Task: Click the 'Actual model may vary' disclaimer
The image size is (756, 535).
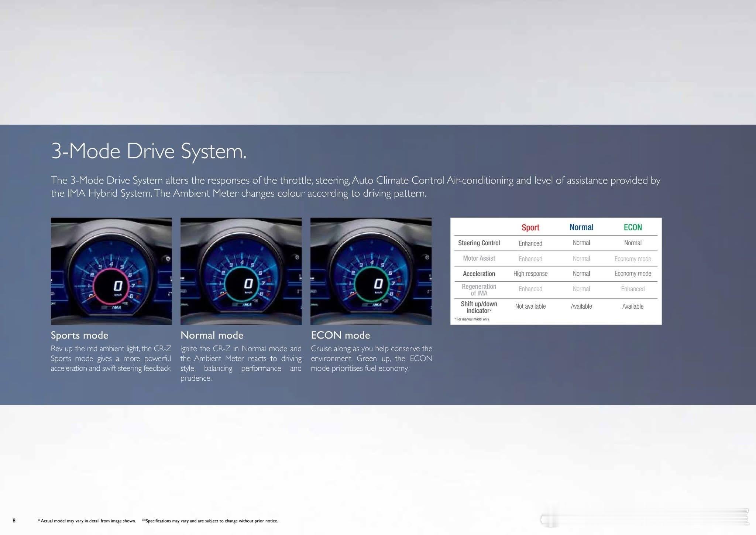Action: (x=87, y=521)
